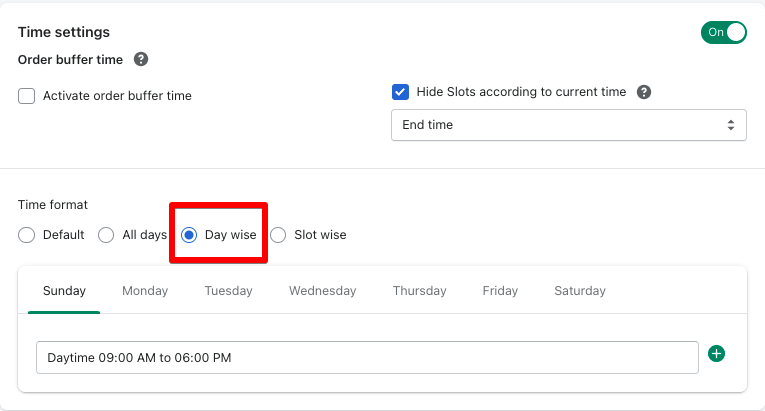Click the help icon beside Order buffer time
Screen dimensions: 765x411
pyautogui.click(x=141, y=60)
